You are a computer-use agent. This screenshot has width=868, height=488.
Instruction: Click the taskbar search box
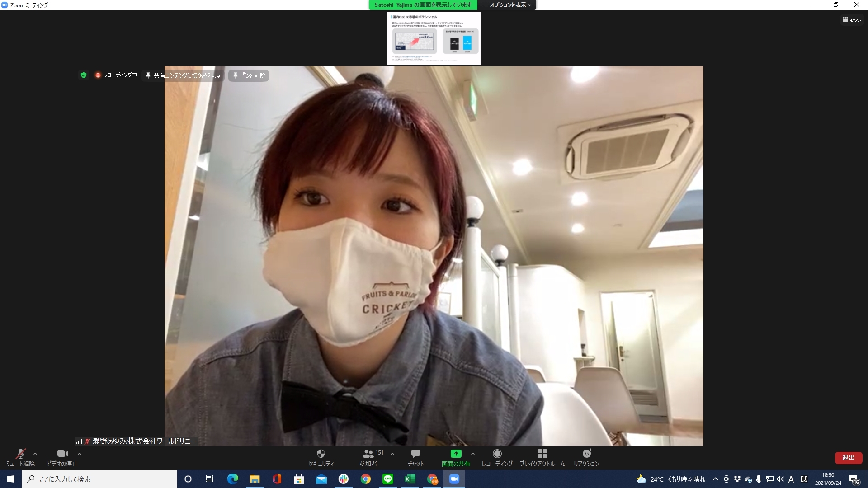tap(99, 479)
